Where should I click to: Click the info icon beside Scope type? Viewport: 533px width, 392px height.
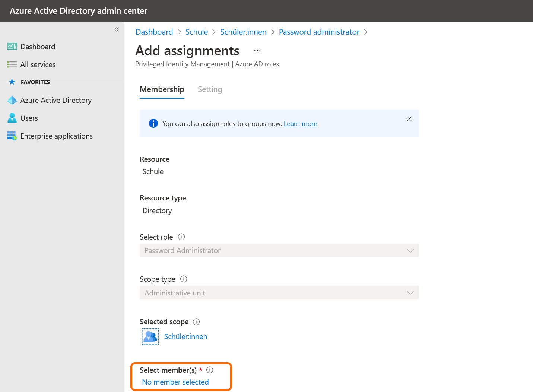pos(184,279)
